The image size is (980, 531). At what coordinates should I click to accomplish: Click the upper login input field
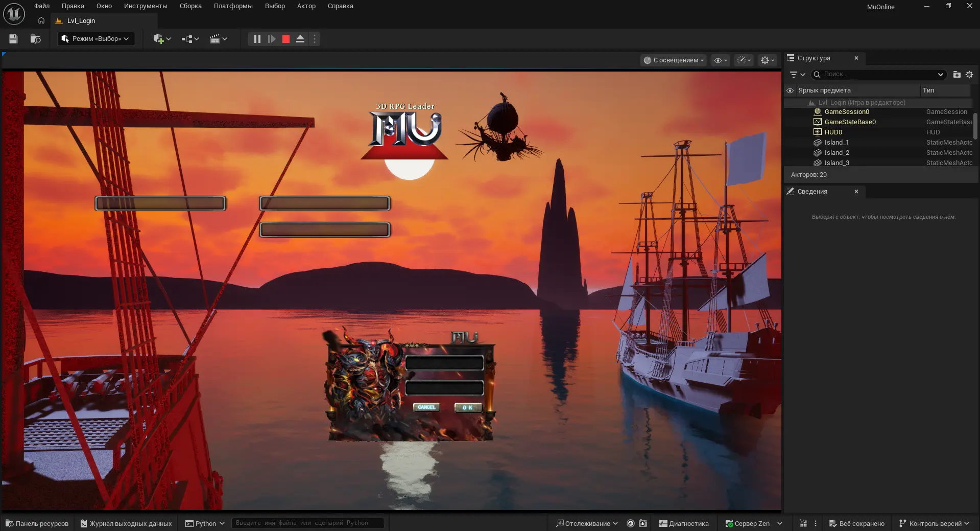point(444,363)
